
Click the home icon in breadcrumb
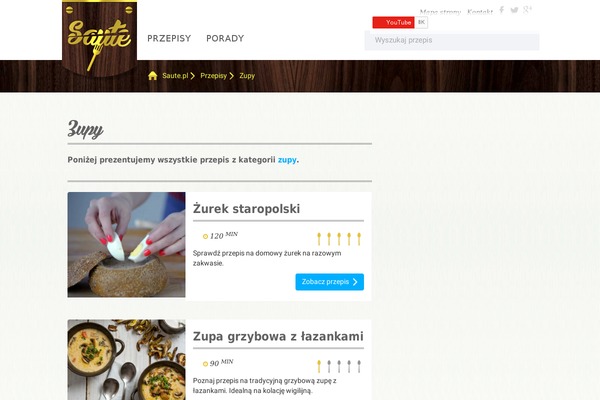click(x=153, y=75)
